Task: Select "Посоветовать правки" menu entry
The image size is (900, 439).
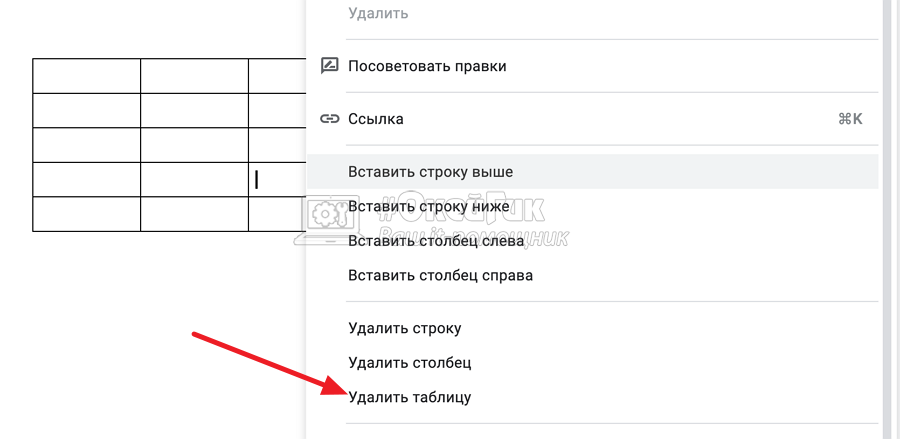Action: tap(427, 66)
